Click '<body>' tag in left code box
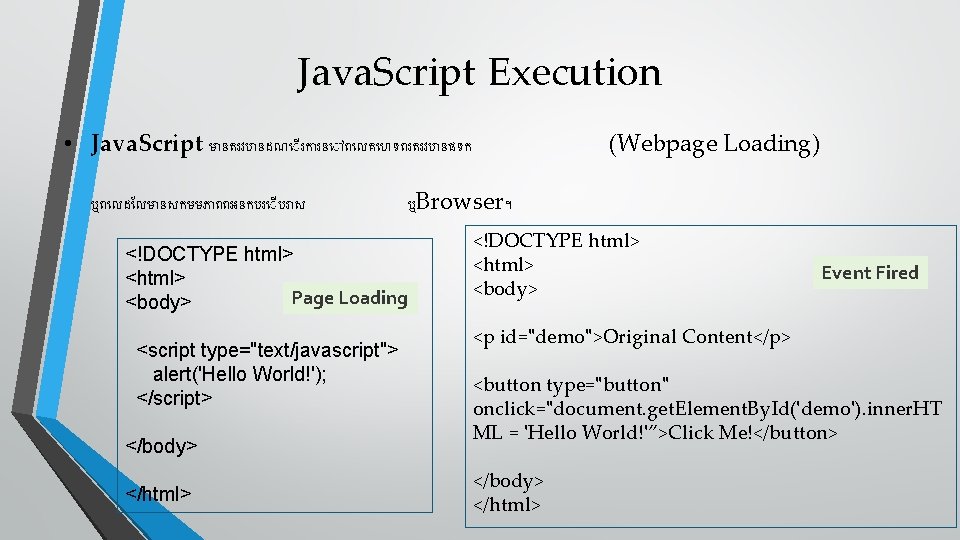960x540 pixels. [158, 302]
